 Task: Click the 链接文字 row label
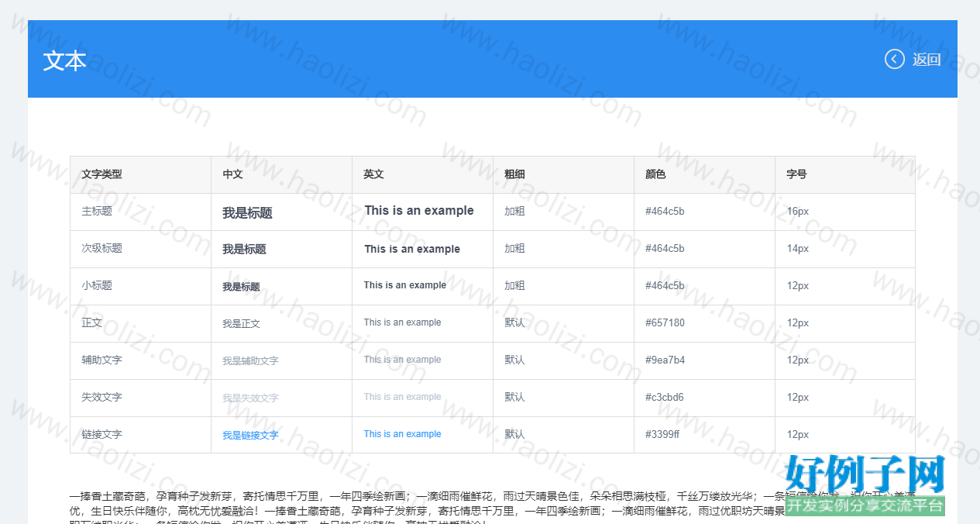(101, 434)
